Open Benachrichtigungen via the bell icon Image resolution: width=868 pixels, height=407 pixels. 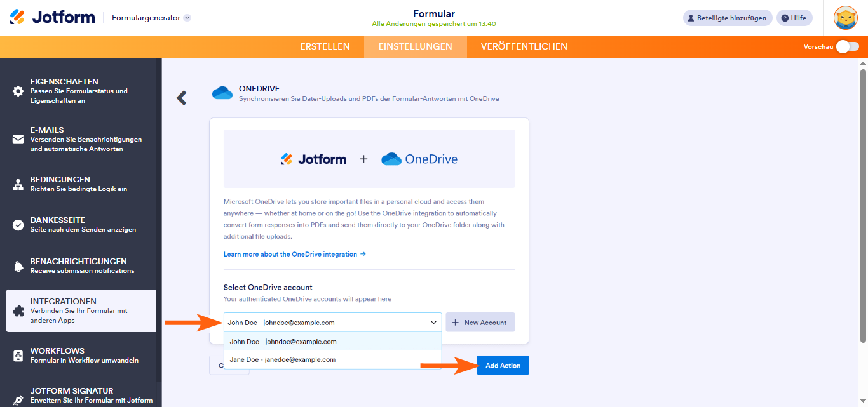coord(17,265)
